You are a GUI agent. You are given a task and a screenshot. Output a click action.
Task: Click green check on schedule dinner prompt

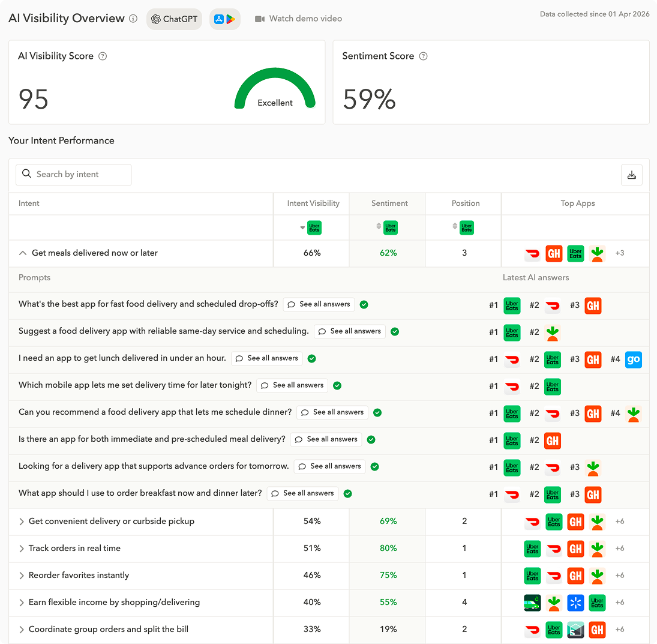tap(377, 412)
